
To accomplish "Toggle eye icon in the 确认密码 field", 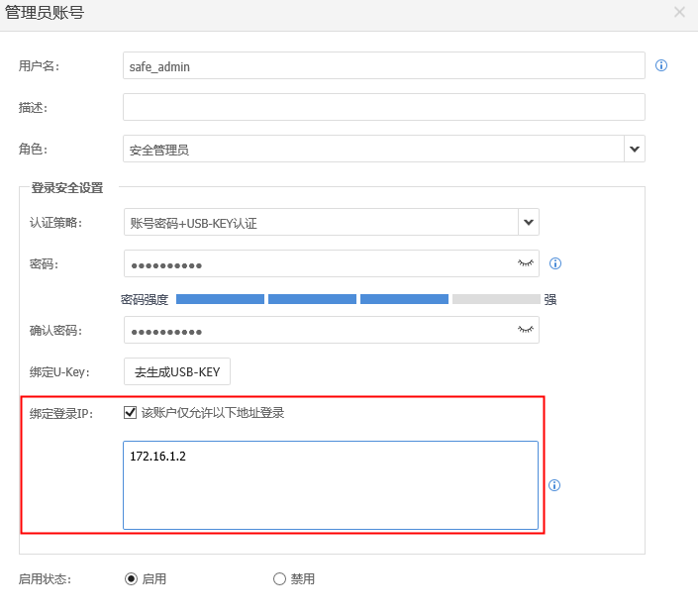I will click(526, 330).
